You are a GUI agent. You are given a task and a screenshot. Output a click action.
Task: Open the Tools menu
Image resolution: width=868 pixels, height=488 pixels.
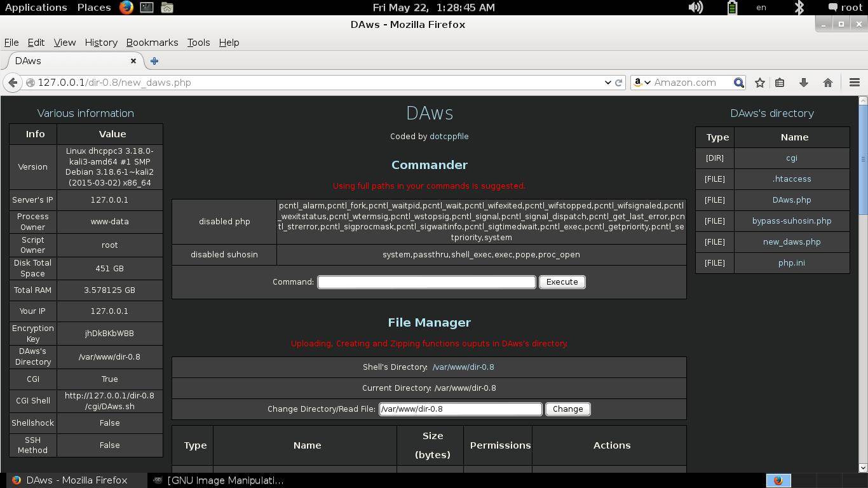click(198, 43)
